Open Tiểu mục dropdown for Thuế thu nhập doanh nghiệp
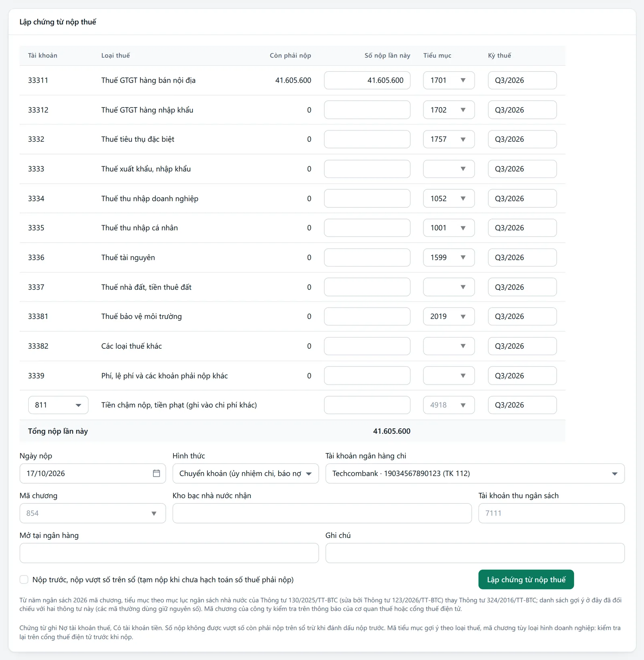This screenshot has height=660, width=644. (449, 199)
